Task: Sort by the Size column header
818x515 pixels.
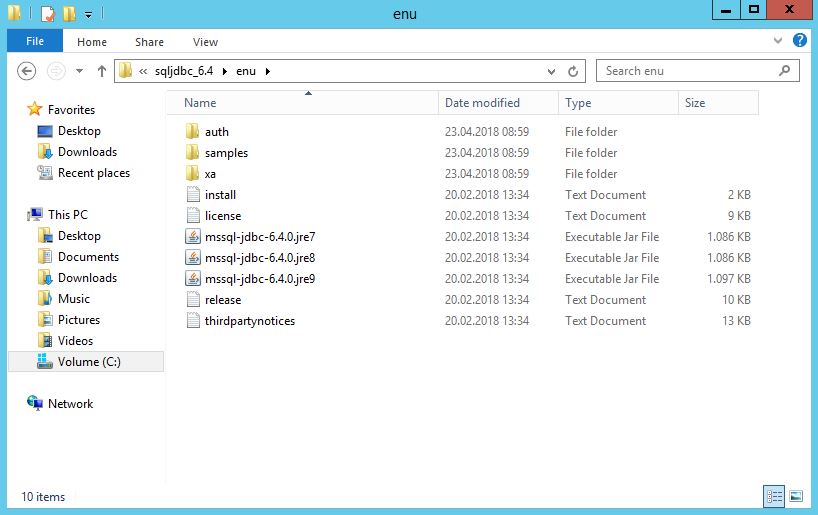Action: point(718,103)
